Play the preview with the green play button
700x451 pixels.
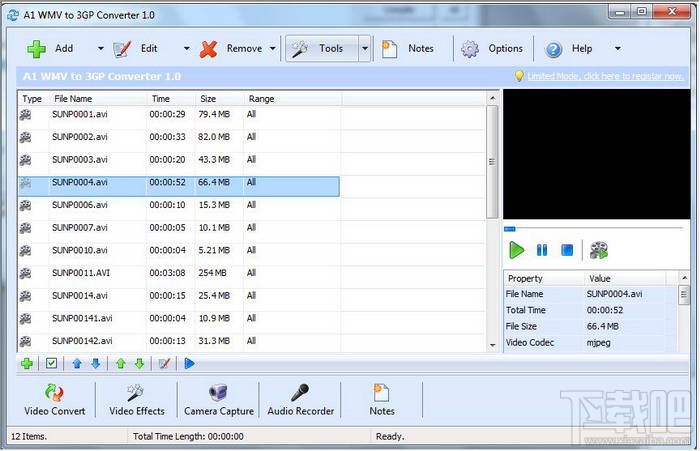click(x=517, y=250)
